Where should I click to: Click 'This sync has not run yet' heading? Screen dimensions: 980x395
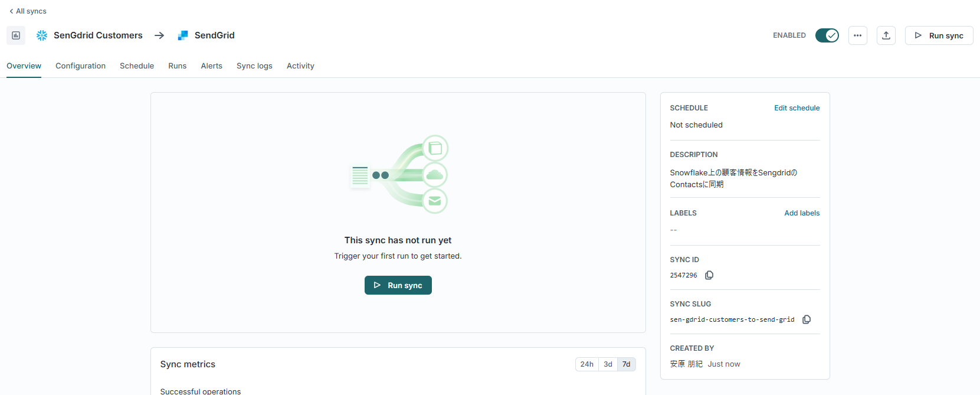(398, 240)
